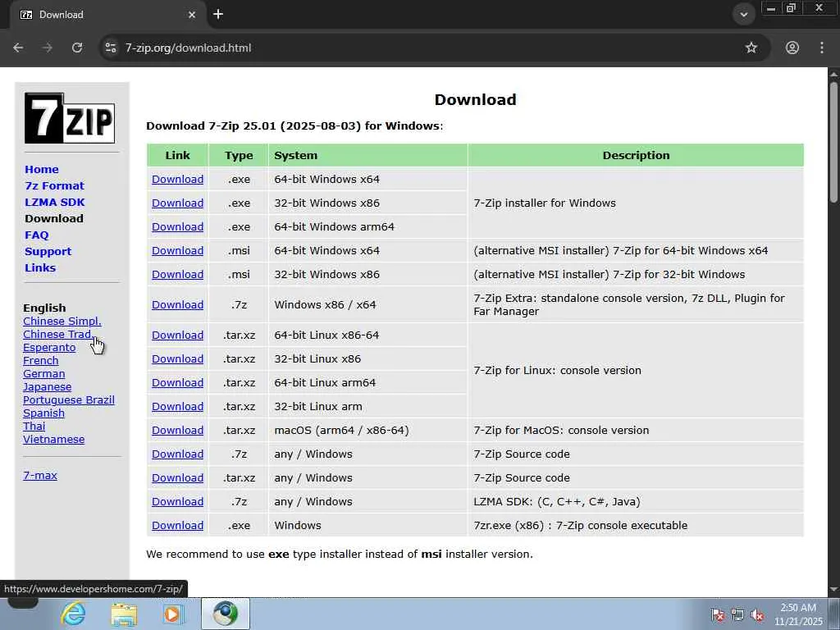Download .exe for 32-bit Windows x86
The width and height of the screenshot is (840, 630).
click(177, 203)
